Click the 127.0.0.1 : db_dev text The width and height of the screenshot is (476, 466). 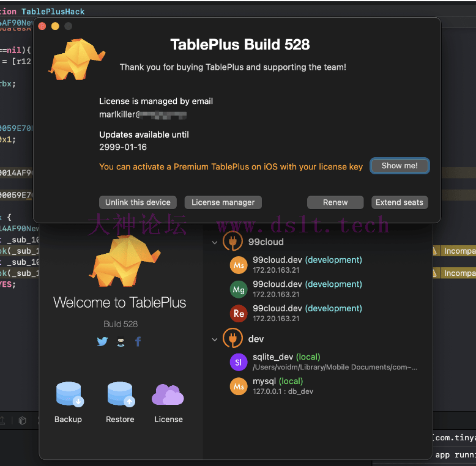point(283,391)
